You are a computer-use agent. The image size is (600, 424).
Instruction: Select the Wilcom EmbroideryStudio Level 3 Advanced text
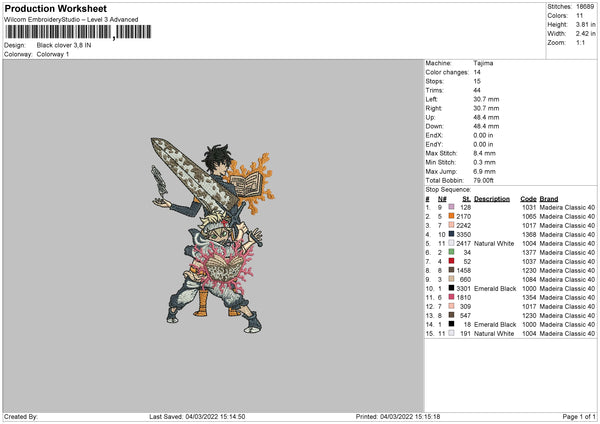[71, 20]
